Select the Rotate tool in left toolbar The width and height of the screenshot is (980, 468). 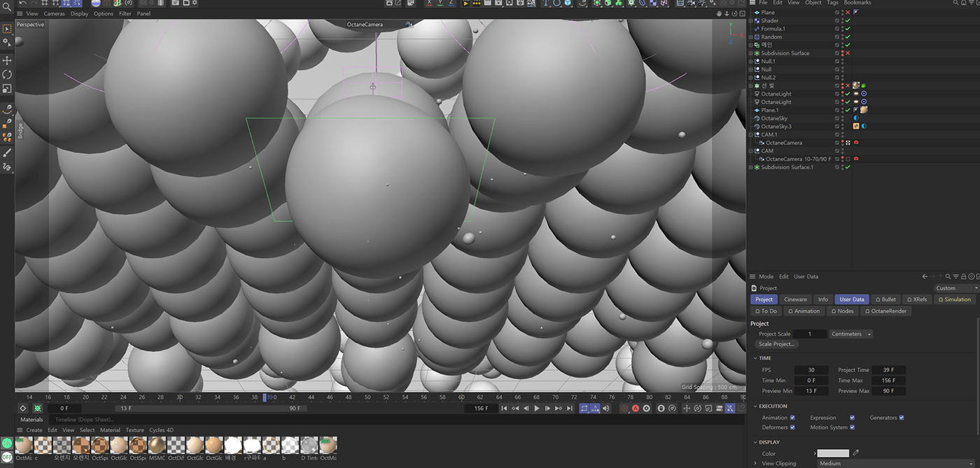pos(7,74)
